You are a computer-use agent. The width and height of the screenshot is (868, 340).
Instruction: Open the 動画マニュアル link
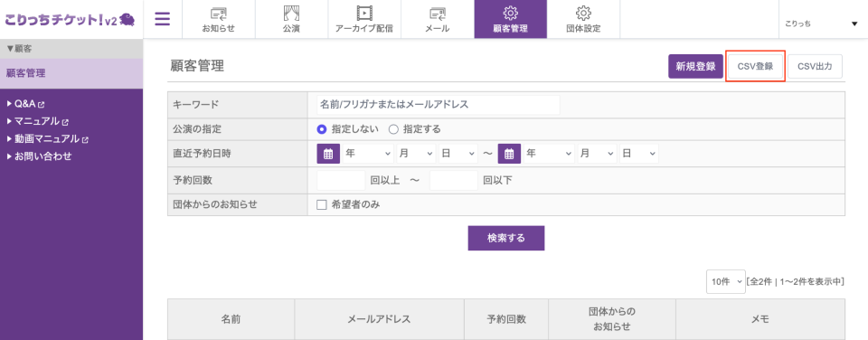(48, 139)
